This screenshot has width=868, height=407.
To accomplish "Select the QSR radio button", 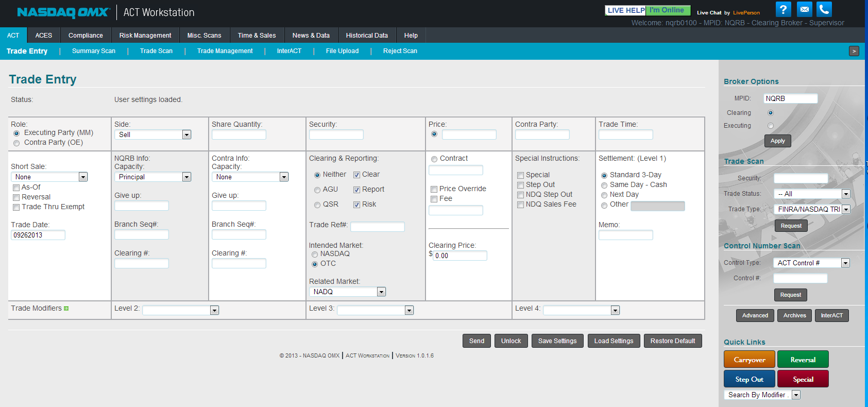I will tap(317, 205).
